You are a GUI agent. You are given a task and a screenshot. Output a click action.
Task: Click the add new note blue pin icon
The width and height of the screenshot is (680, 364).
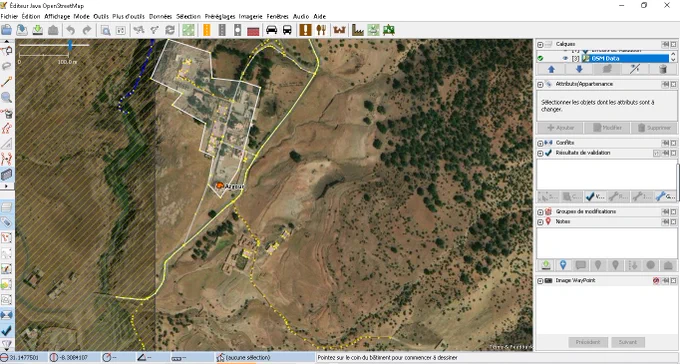(x=563, y=265)
